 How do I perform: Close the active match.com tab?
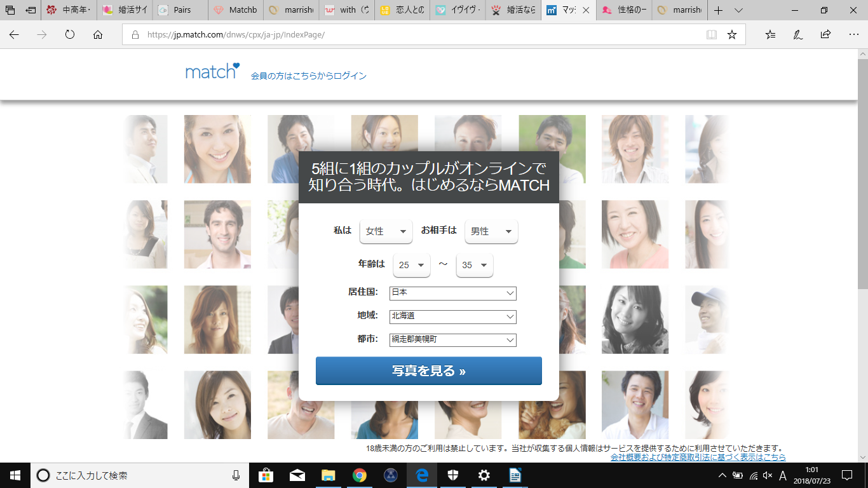pyautogui.click(x=585, y=10)
